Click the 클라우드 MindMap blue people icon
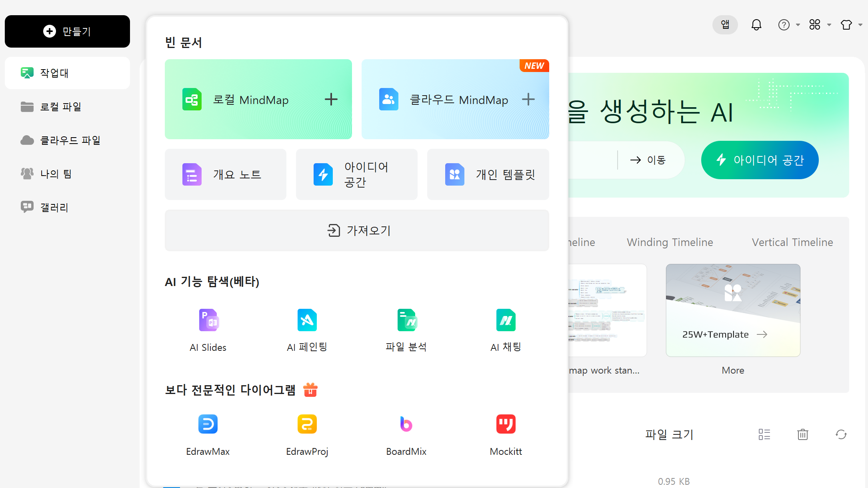868x488 pixels. [389, 99]
